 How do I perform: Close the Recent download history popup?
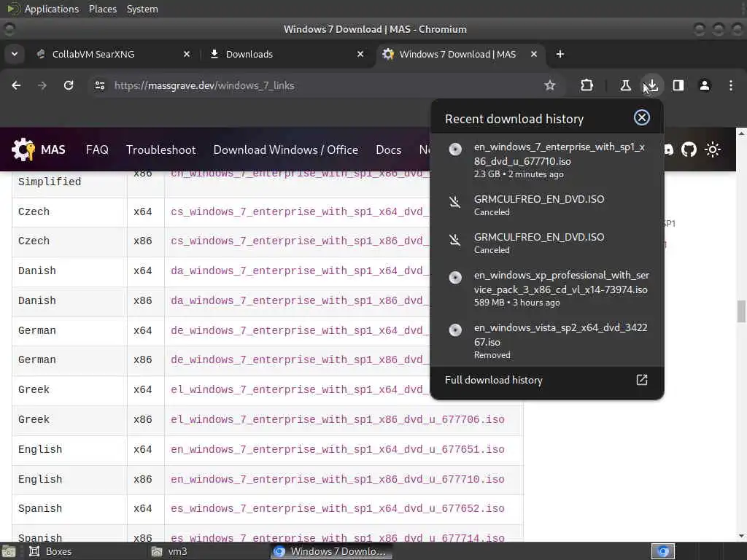tap(642, 117)
